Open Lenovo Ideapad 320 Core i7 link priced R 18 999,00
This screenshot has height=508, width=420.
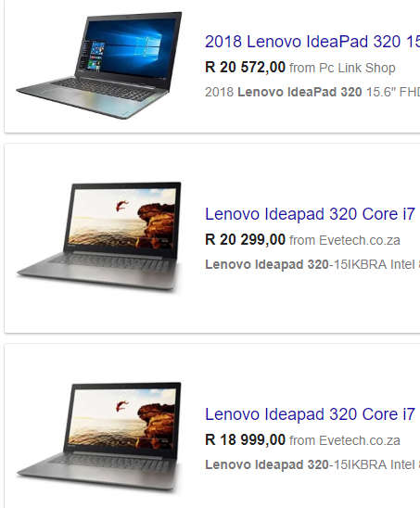(x=311, y=414)
